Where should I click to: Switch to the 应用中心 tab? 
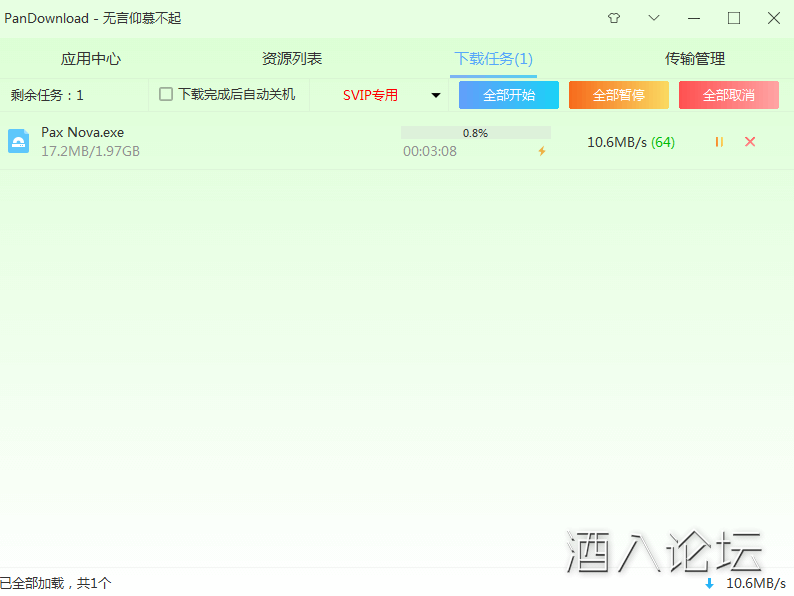pyautogui.click(x=91, y=59)
